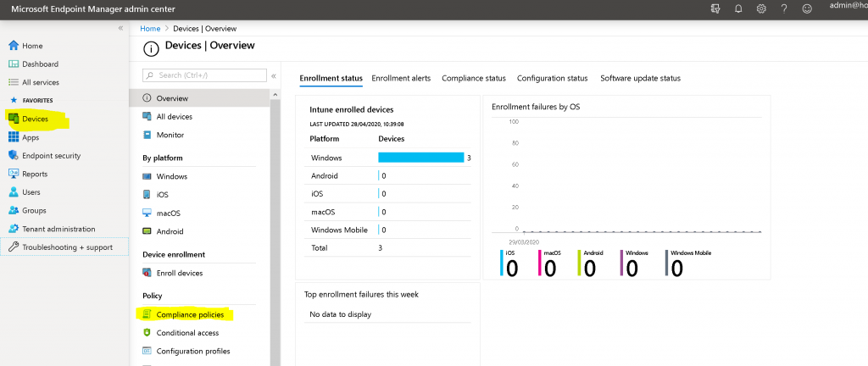
Task: Open the Conditional access link
Action: click(187, 333)
